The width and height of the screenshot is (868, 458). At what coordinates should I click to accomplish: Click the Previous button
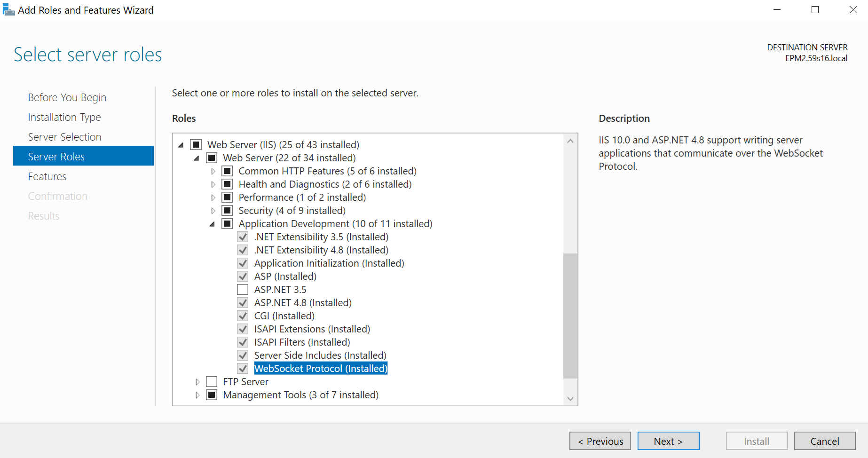pyautogui.click(x=600, y=441)
